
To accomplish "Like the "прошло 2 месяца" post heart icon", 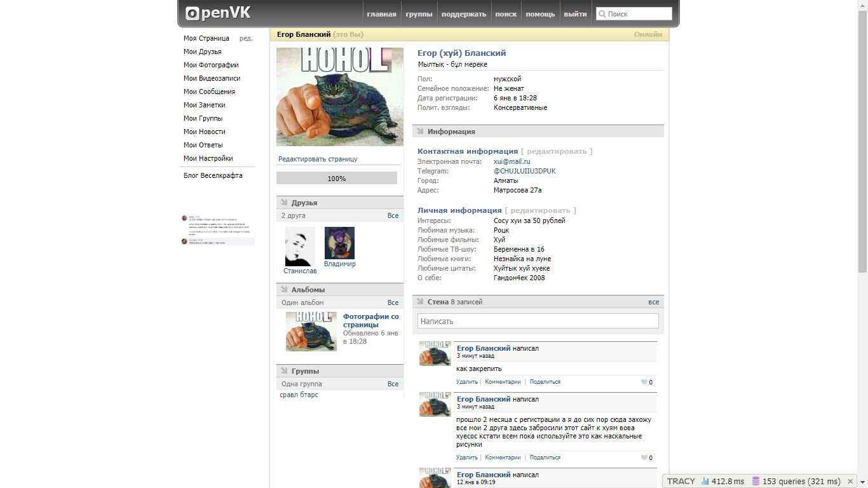I will (644, 457).
